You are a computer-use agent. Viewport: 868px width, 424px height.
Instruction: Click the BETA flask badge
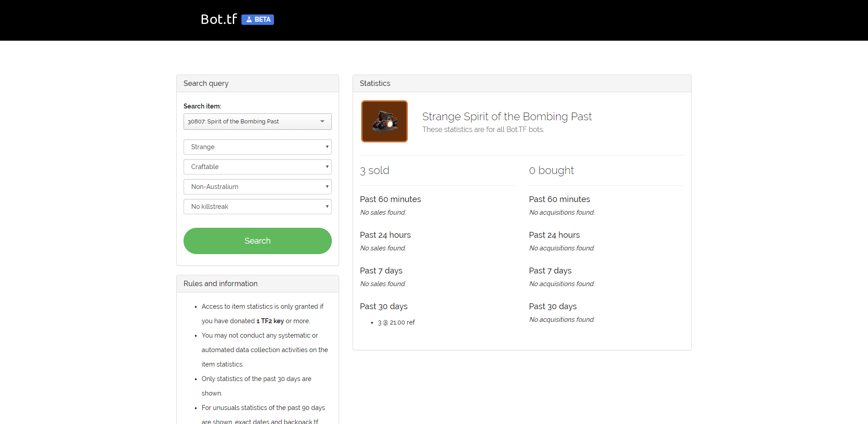[x=258, y=19]
